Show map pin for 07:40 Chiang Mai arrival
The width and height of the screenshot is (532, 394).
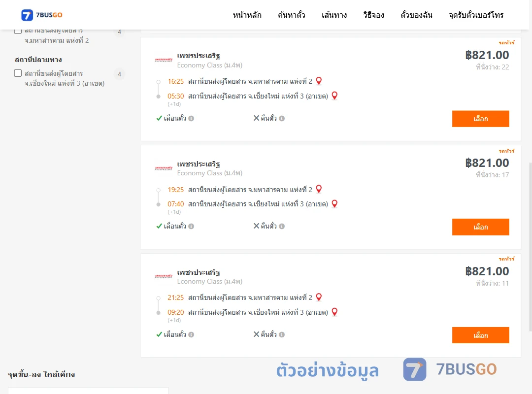(334, 203)
